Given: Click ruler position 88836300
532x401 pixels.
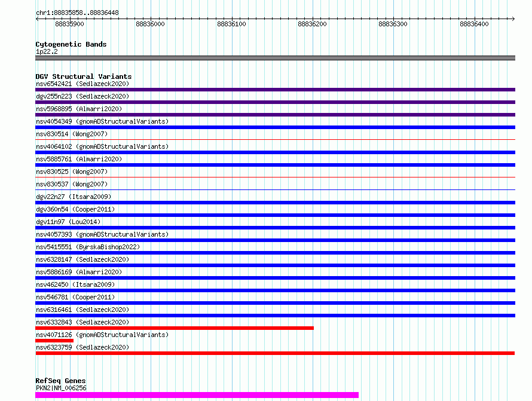Looking at the screenshot, I should [393, 24].
